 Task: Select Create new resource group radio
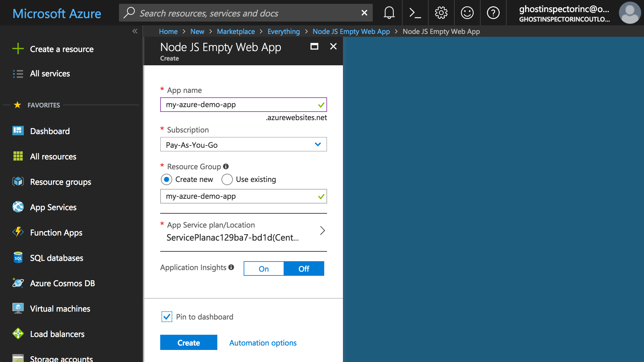pos(167,179)
